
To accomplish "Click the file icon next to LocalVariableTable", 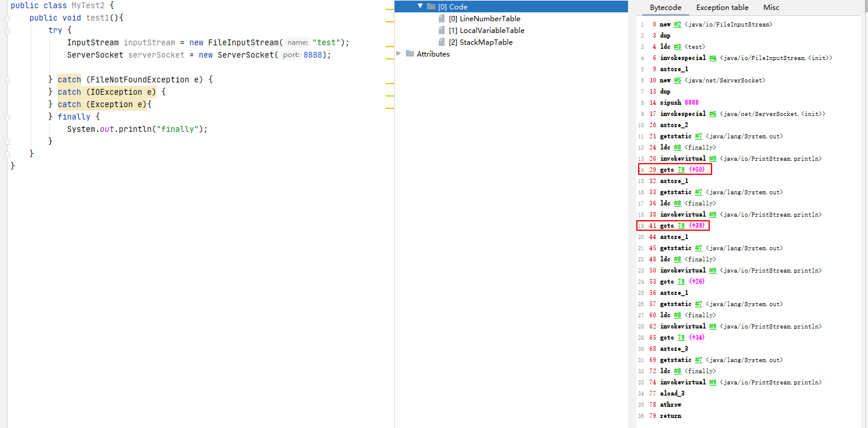I will coord(442,30).
